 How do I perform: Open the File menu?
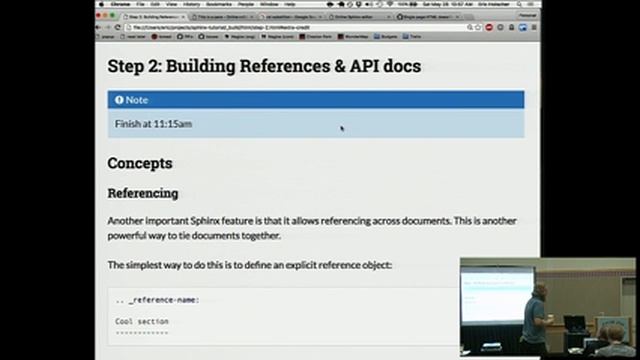point(140,4)
